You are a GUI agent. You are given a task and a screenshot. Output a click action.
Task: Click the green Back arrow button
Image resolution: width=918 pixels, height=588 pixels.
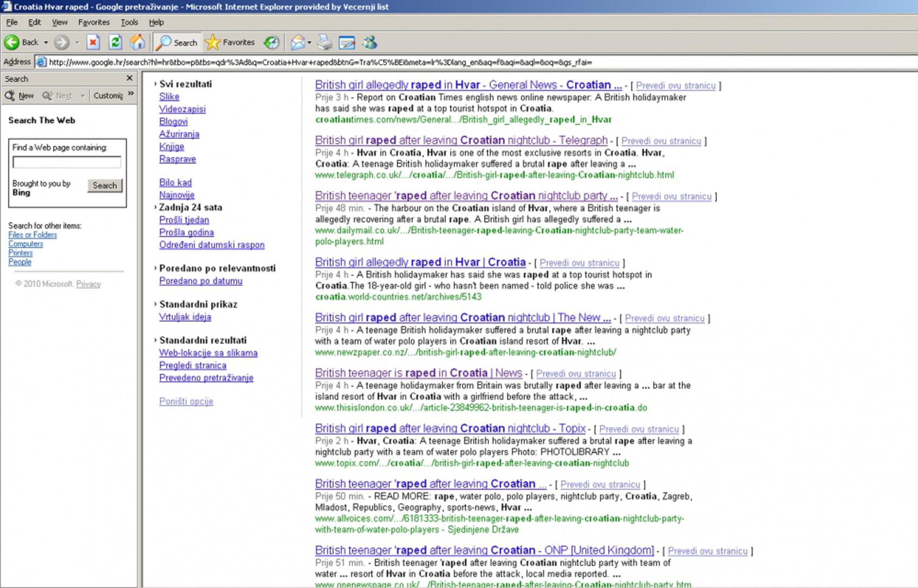[x=12, y=42]
